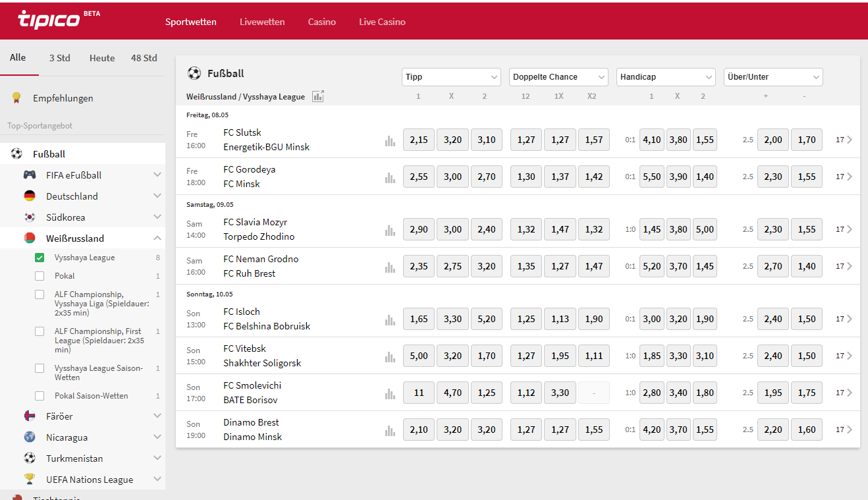The width and height of the screenshot is (868, 500).
Task: Open bar chart stats for FC Smolevichi match
Action: coord(390,393)
